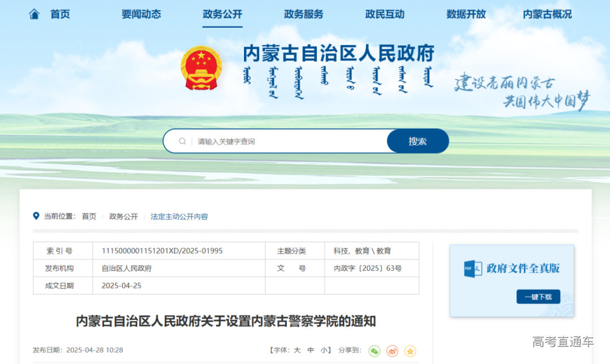
Task: Go to 数据开放 section
Action: (466, 14)
